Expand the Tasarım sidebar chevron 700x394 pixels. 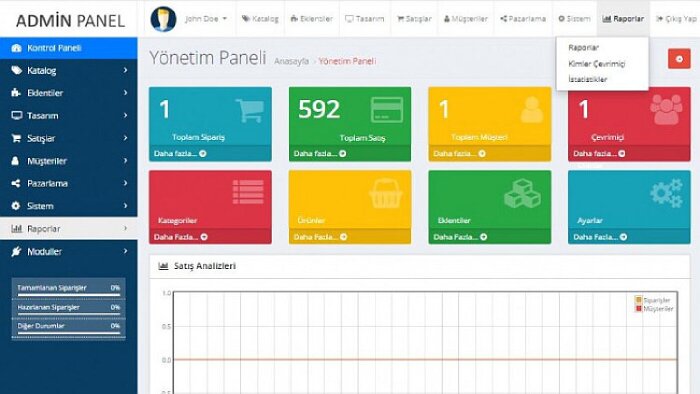(x=125, y=115)
